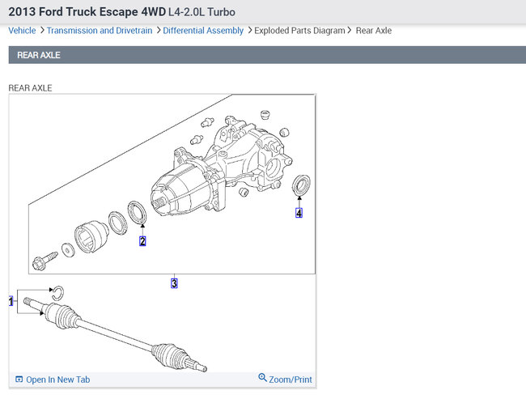
Task: Open the Vehicle breadcrumb link
Action: pos(22,31)
